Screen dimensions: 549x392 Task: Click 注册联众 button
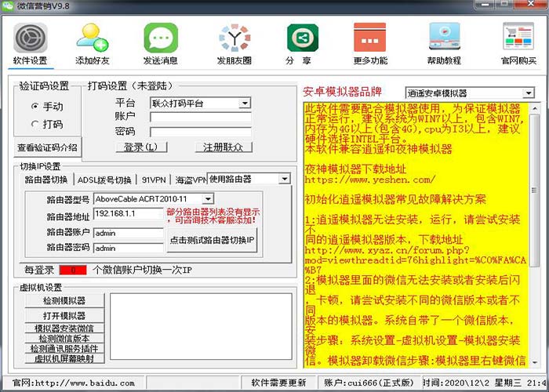point(224,147)
